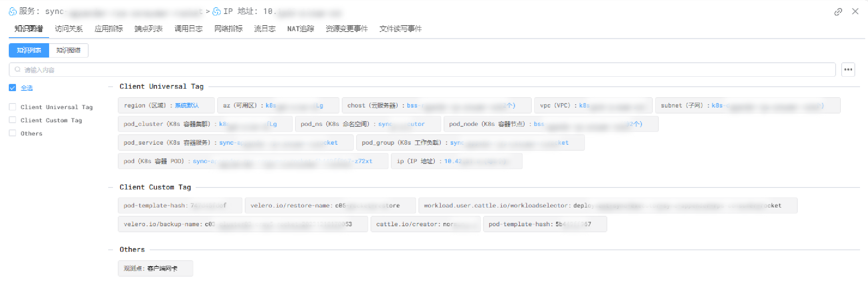This screenshot has height=295, width=868.
Task: Open the 资源变更事件 tab
Action: coord(347,29)
